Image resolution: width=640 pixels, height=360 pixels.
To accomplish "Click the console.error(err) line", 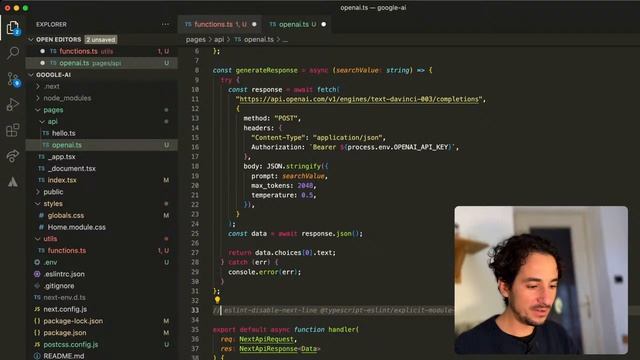I will tap(264, 272).
